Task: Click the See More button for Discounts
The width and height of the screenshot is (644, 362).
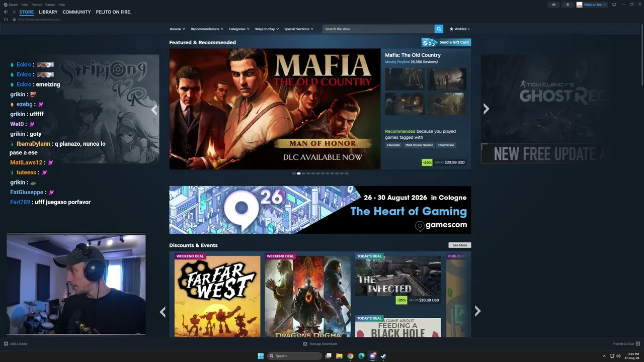Action: [x=460, y=245]
